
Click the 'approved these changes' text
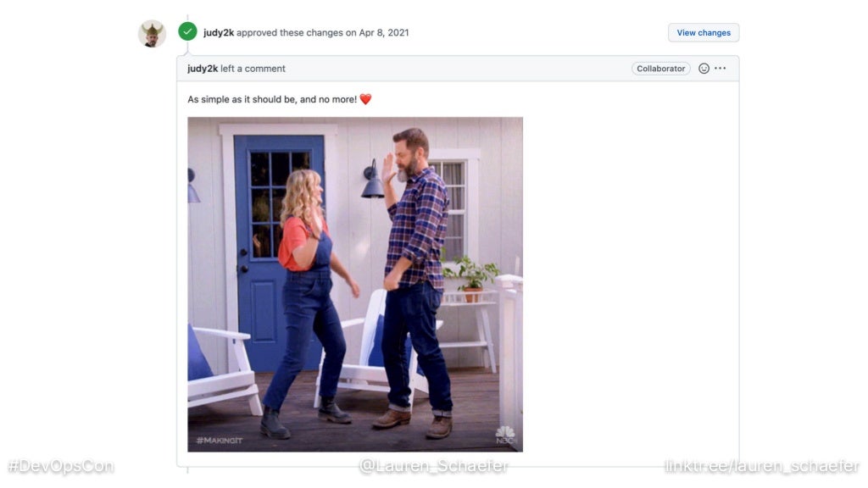(290, 33)
